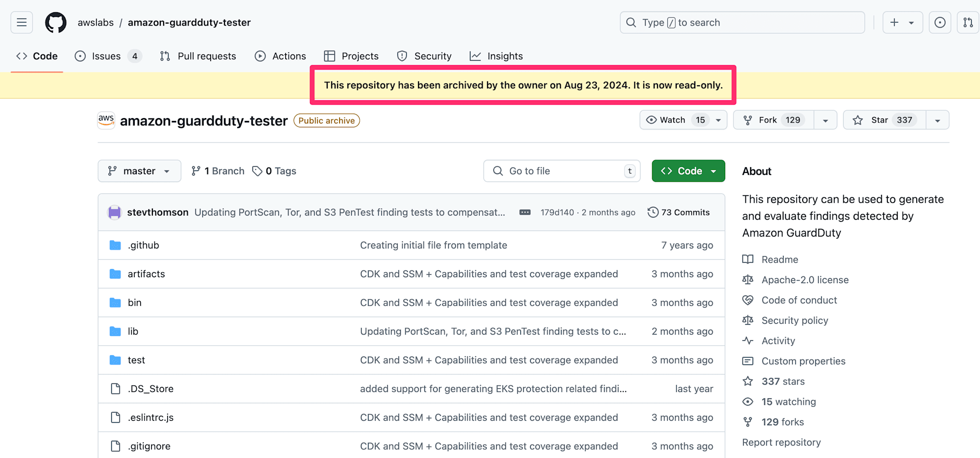Click the tag icon next to 0 Tags
The image size is (980, 458).
click(x=257, y=171)
